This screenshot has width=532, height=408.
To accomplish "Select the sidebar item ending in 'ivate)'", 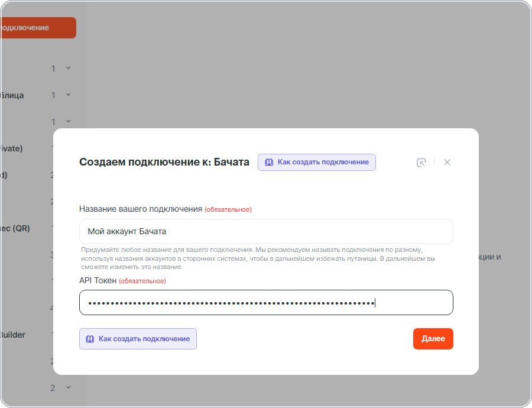I will point(11,148).
